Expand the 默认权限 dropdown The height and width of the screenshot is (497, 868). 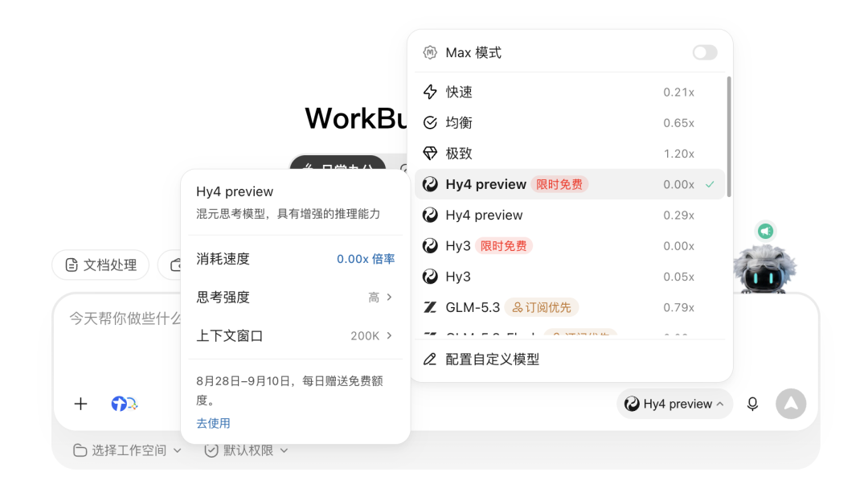pyautogui.click(x=247, y=450)
